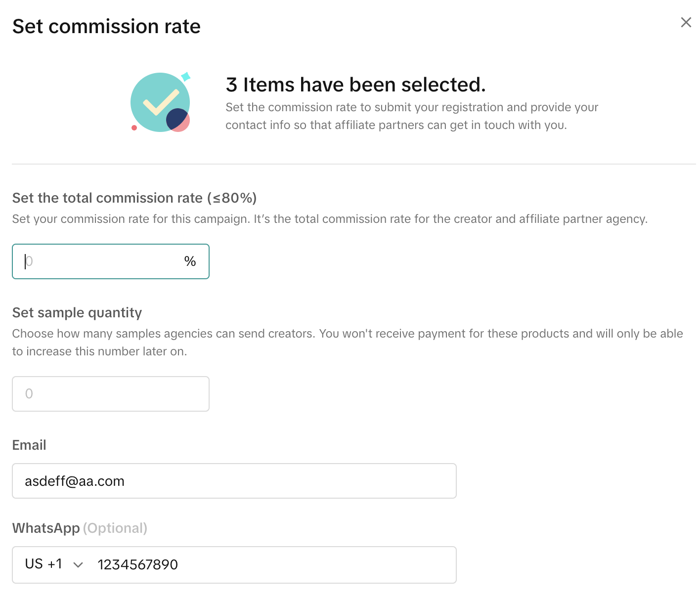This screenshot has width=700, height=599.
Task: Close the Set commission rate dialog
Action: coord(686,22)
